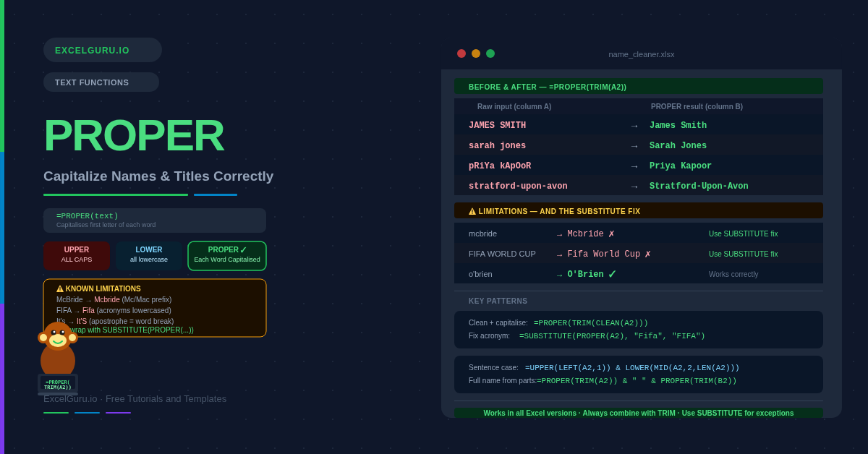Image resolution: width=868 pixels, height=454 pixels.
Task: Click the monkey mascot illustration
Action: (58, 348)
